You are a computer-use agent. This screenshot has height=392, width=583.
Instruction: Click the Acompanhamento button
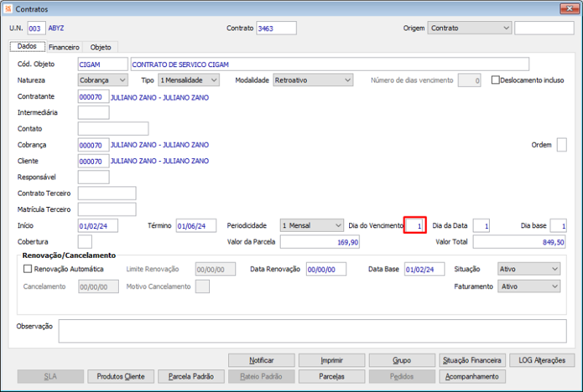(x=472, y=377)
